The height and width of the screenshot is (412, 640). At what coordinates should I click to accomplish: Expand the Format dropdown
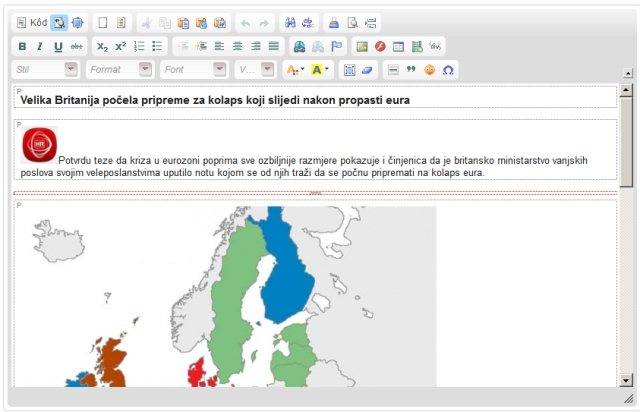coord(119,70)
